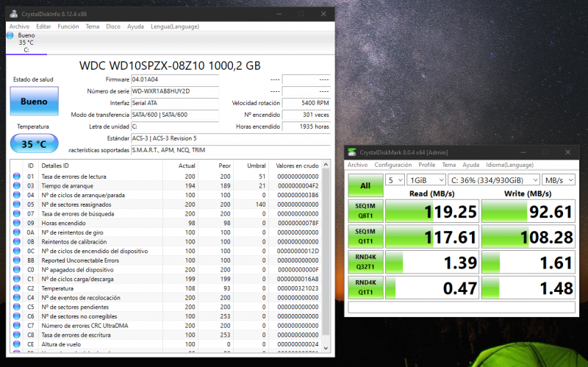Click the Bueno health status button
This screenshot has width=588, height=367.
tap(34, 101)
